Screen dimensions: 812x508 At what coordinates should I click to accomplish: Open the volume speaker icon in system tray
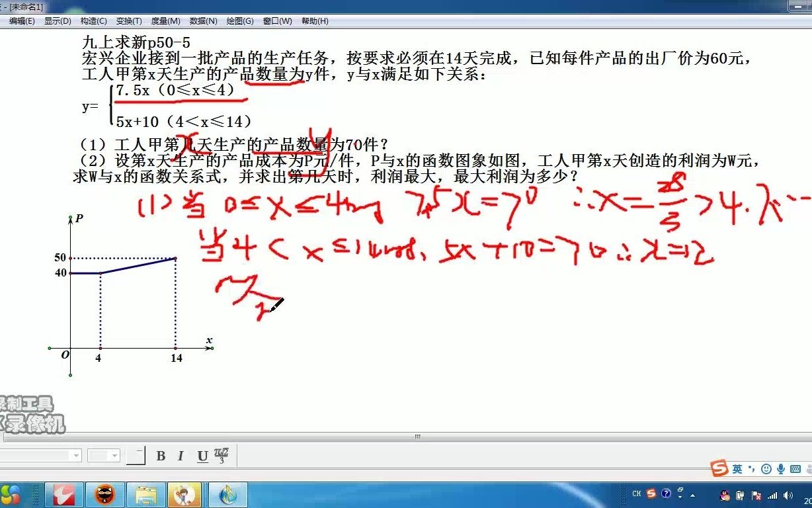click(x=788, y=495)
